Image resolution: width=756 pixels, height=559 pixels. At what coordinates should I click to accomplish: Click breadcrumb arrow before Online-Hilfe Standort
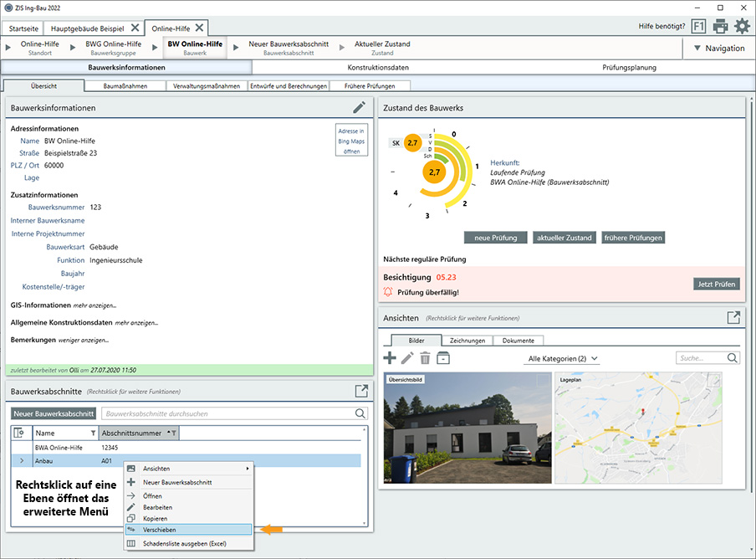tap(8, 47)
